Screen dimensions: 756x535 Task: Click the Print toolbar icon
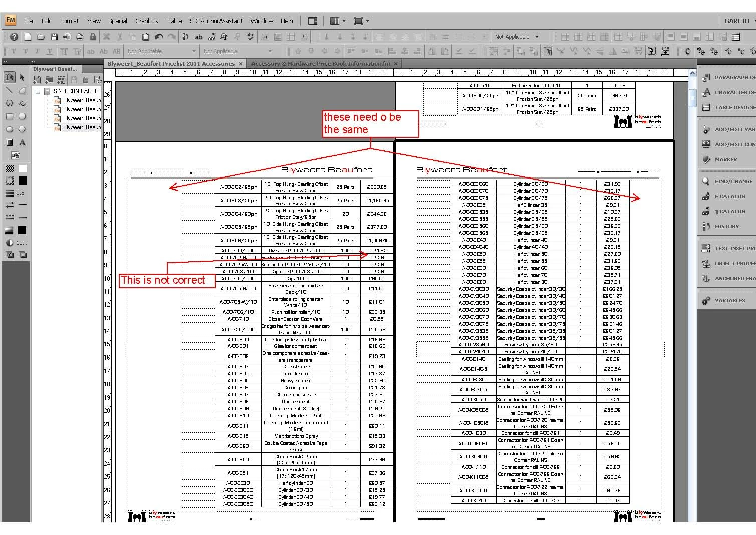coord(80,37)
